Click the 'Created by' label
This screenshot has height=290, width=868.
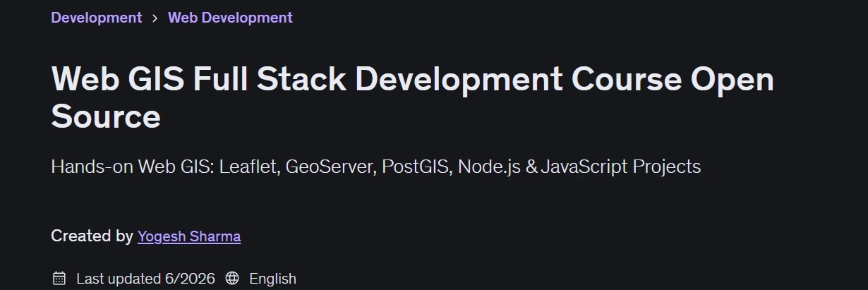coord(92,236)
